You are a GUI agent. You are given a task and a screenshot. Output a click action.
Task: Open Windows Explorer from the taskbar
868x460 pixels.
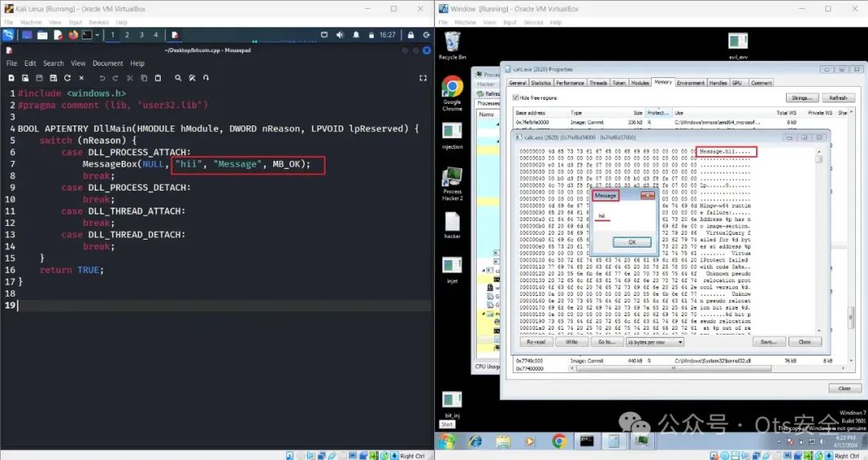tap(502, 442)
